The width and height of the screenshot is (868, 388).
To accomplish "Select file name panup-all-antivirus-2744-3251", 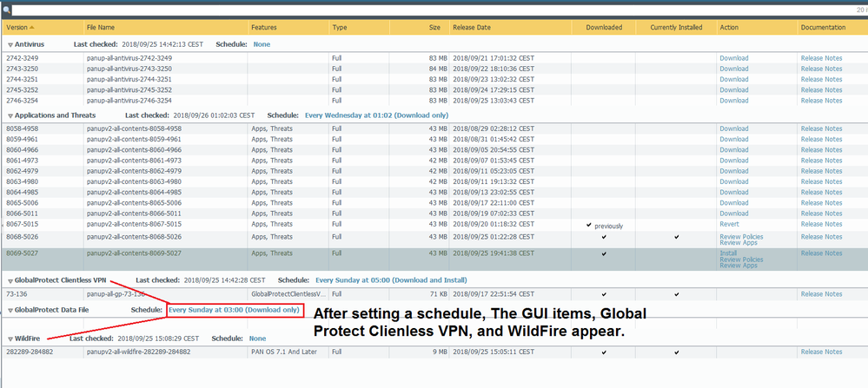I will point(129,79).
